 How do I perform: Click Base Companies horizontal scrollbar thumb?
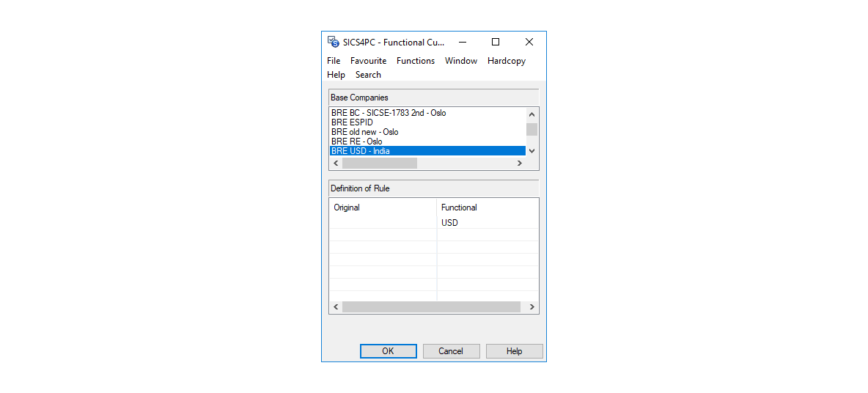click(x=380, y=164)
